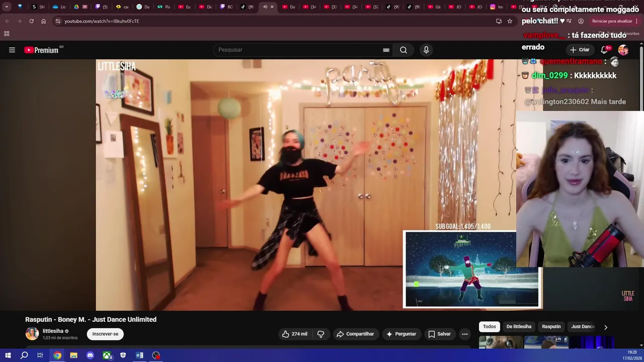Open littlesiha channel avatar
The height and width of the screenshot is (362, 644).
[x=32, y=334]
